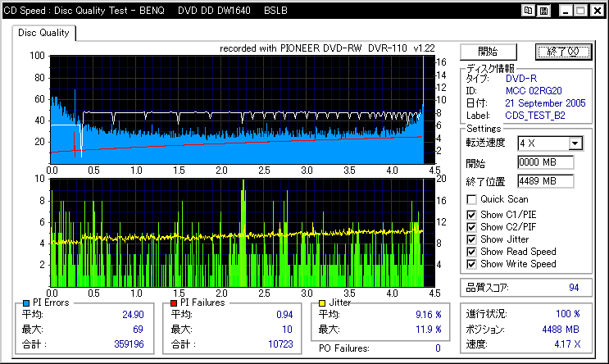Enable the Quick Scan checkbox
The image size is (609, 364).
pyautogui.click(x=471, y=199)
